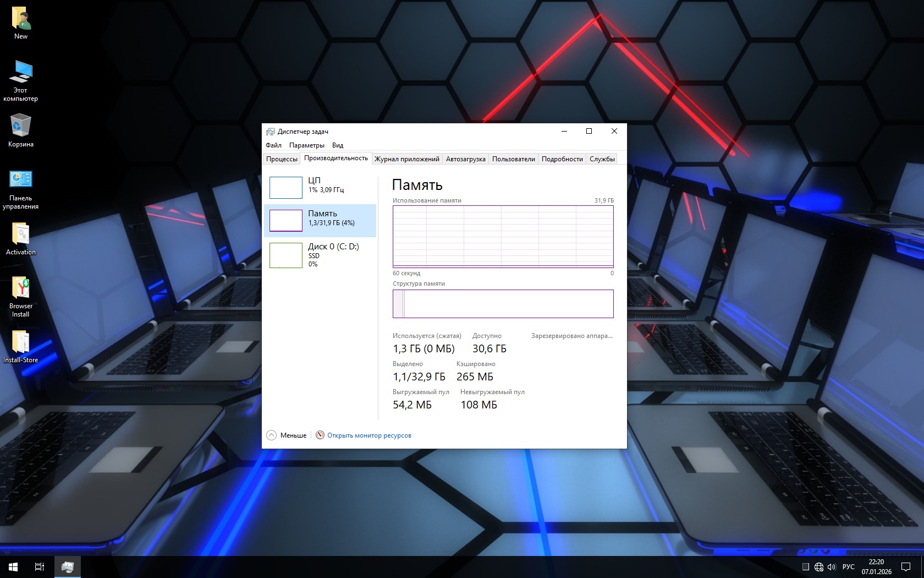Switch to the Автозагрузка tab
The width and height of the screenshot is (924, 578).
tap(465, 159)
